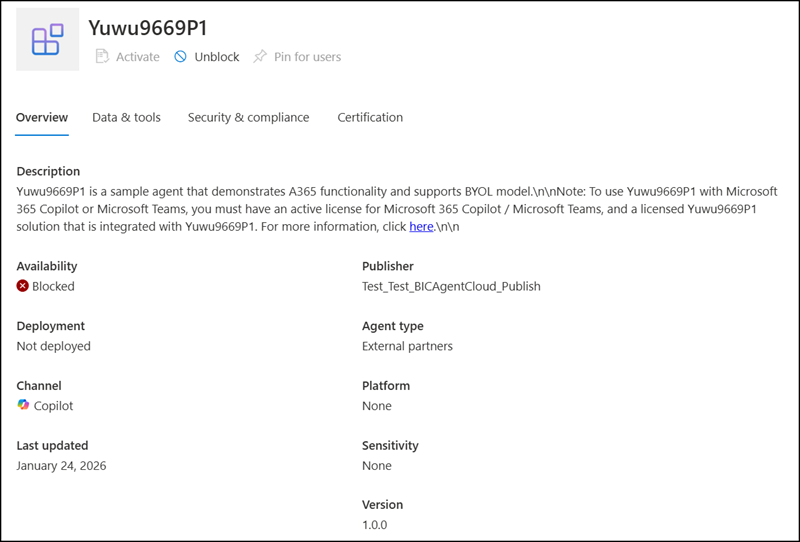Click the version number 1.0.0

[374, 525]
